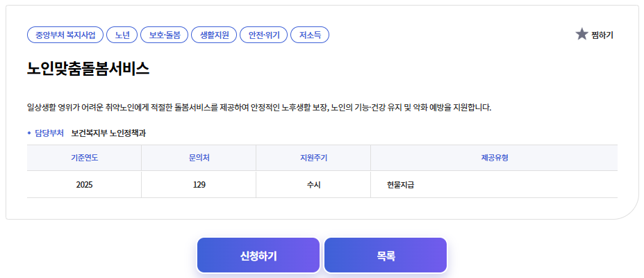The image size is (644, 278).
Task: Go back using the 목록 button
Action: [x=386, y=256]
